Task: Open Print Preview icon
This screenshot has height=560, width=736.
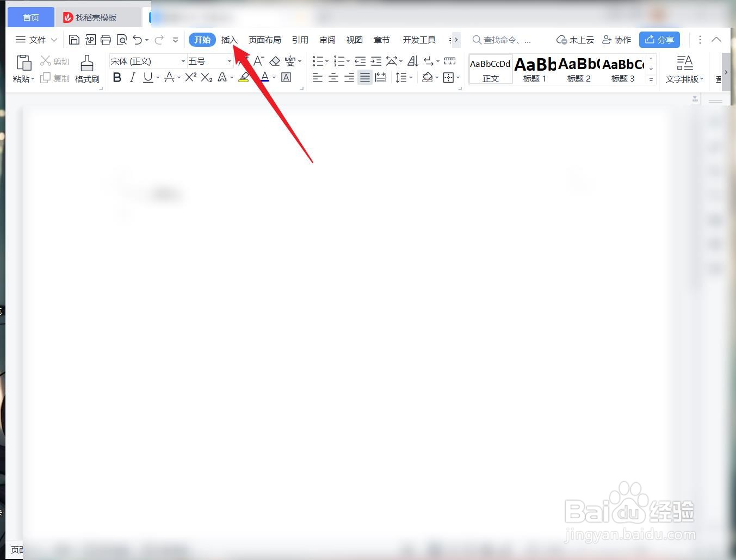Action: coord(122,40)
